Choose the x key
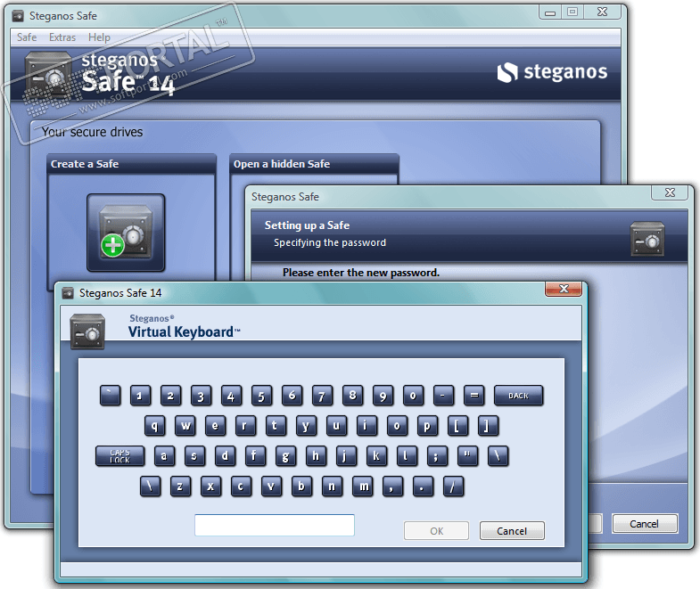The image size is (700, 589). click(x=211, y=487)
